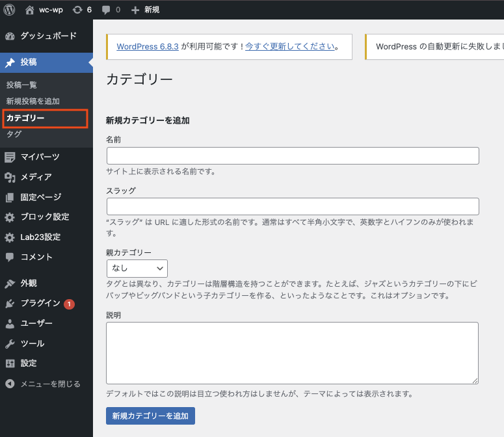Click the WordPress 6.8.3 link
504x437 pixels.
tap(148, 47)
